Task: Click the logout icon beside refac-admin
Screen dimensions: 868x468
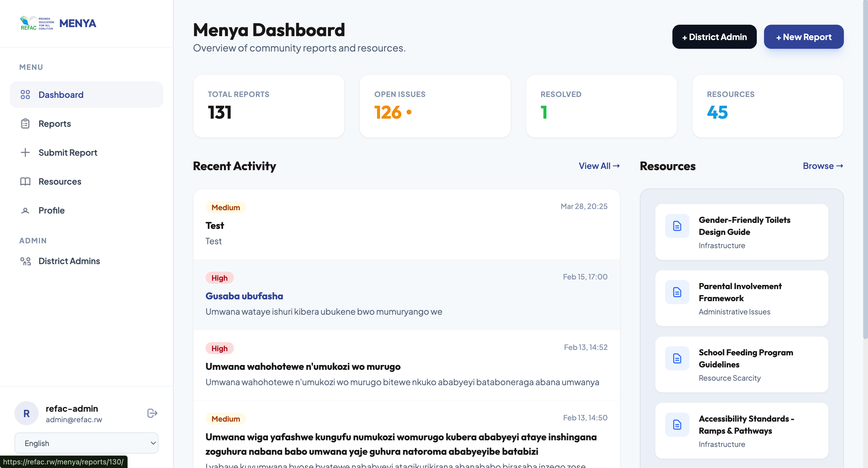Action: [x=152, y=413]
